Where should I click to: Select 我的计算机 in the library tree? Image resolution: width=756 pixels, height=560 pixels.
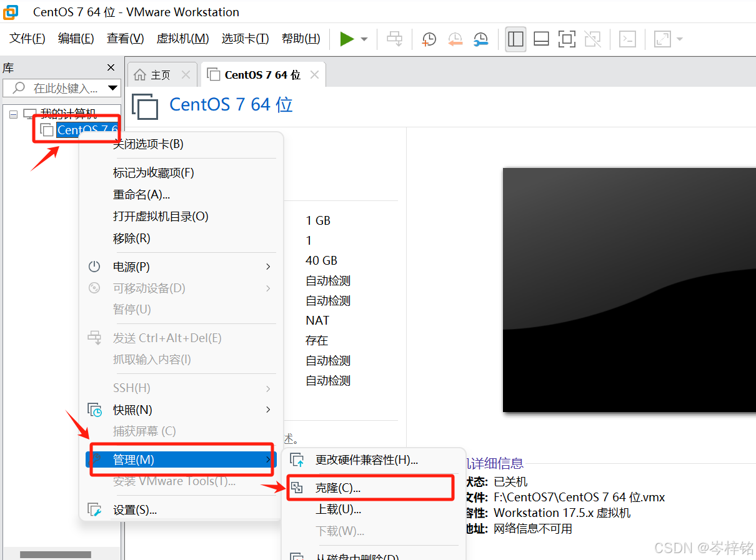pyautogui.click(x=69, y=114)
